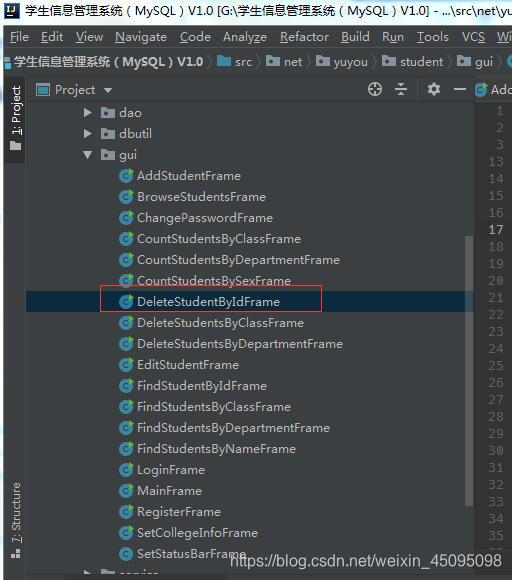Click LoginFrame class icon

pyautogui.click(x=126, y=470)
